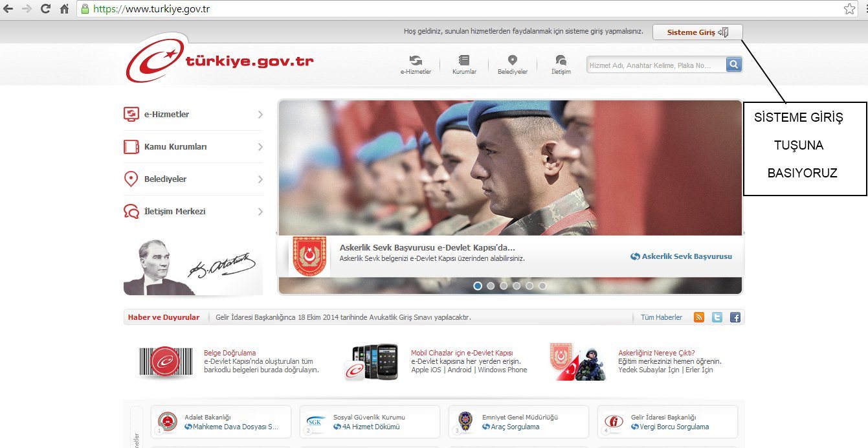The width and height of the screenshot is (868, 448).
Task: Select the second slide indicator dot
Action: tap(491, 286)
